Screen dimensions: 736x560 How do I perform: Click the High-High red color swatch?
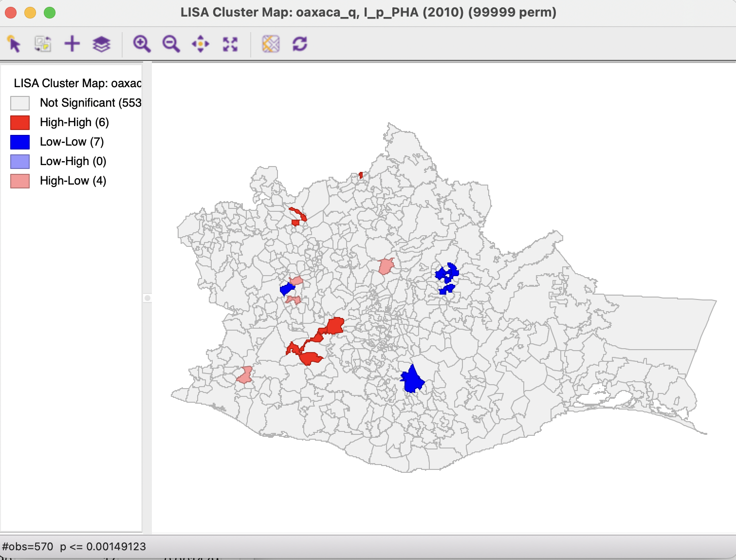[x=20, y=122]
